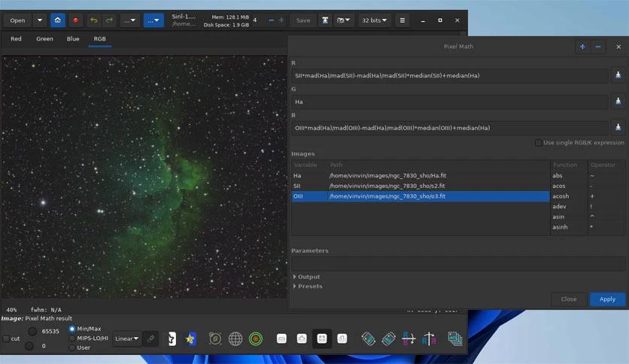Click the B expression input field
629x364 pixels.
pyautogui.click(x=449, y=128)
